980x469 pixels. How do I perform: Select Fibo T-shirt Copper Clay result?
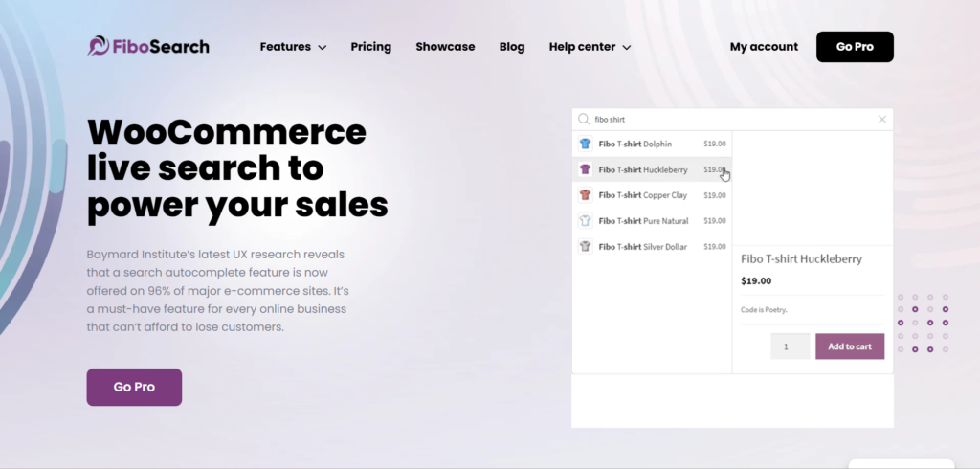coord(652,195)
